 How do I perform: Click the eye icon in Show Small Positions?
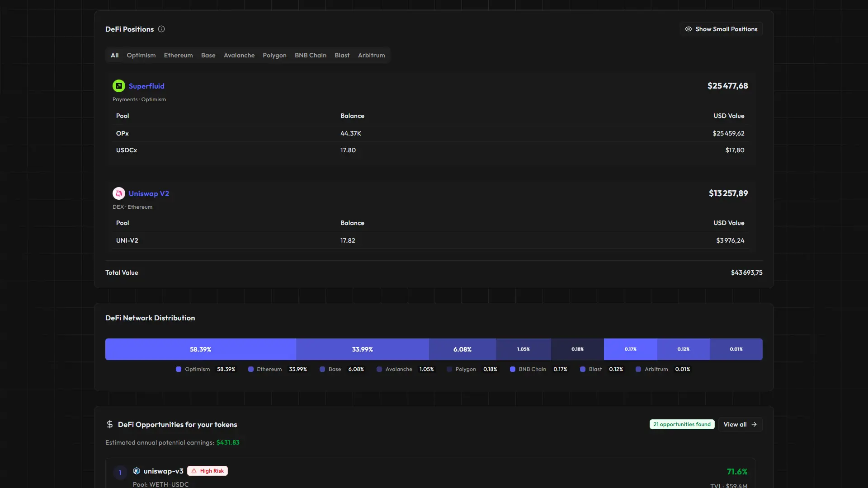pyautogui.click(x=689, y=28)
